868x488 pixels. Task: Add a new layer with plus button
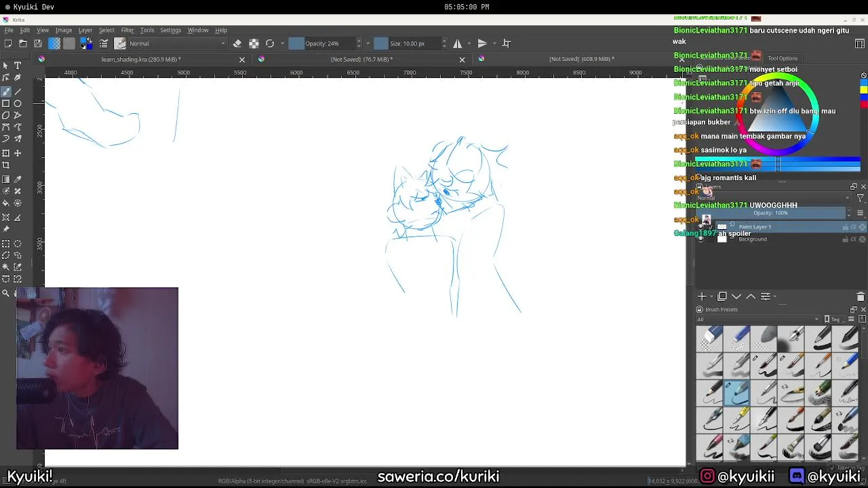(702, 297)
